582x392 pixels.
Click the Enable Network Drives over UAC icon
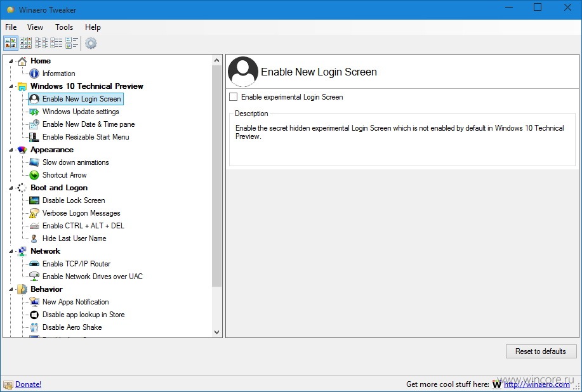(34, 277)
